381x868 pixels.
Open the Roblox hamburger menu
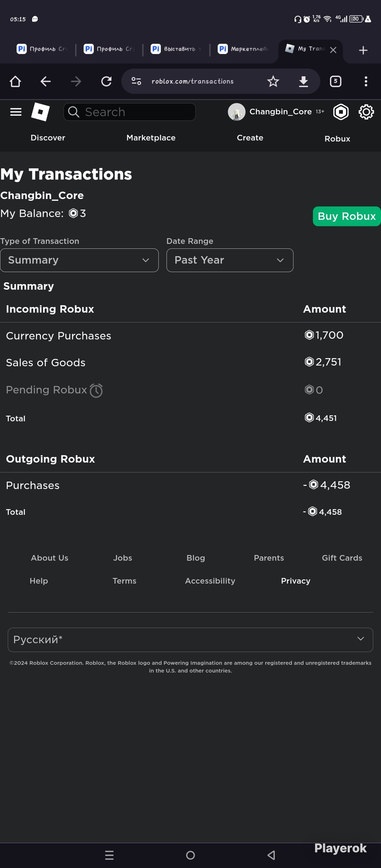coord(16,112)
